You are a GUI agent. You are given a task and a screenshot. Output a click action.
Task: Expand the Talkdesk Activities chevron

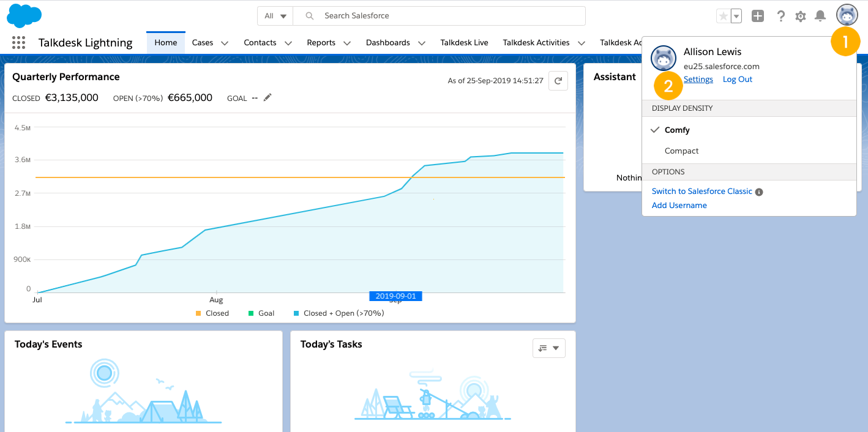582,43
